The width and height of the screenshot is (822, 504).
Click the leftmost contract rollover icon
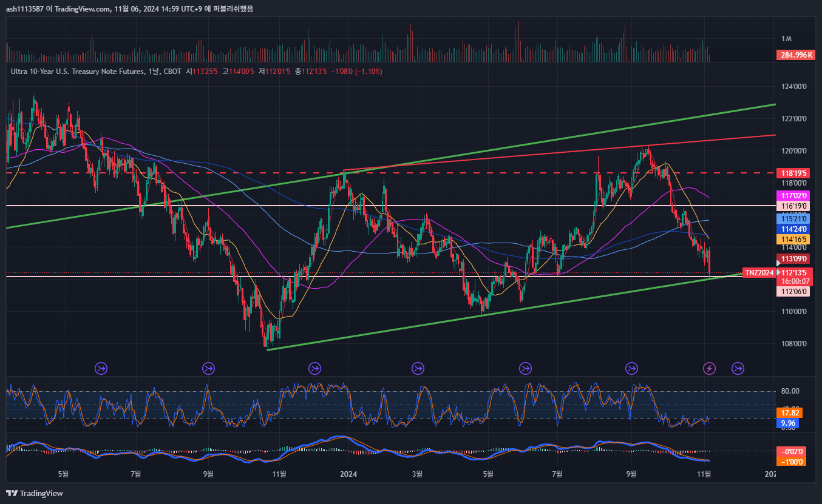tap(101, 368)
